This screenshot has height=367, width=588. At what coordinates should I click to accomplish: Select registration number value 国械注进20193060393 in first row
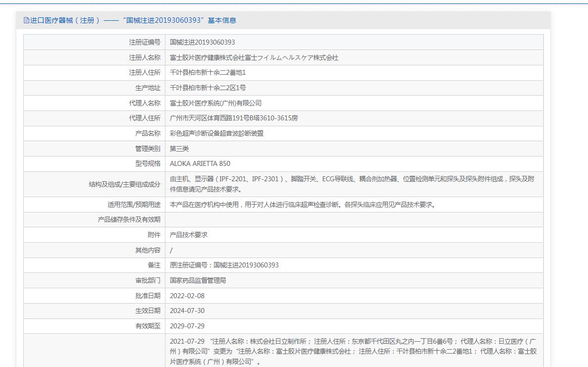(203, 43)
